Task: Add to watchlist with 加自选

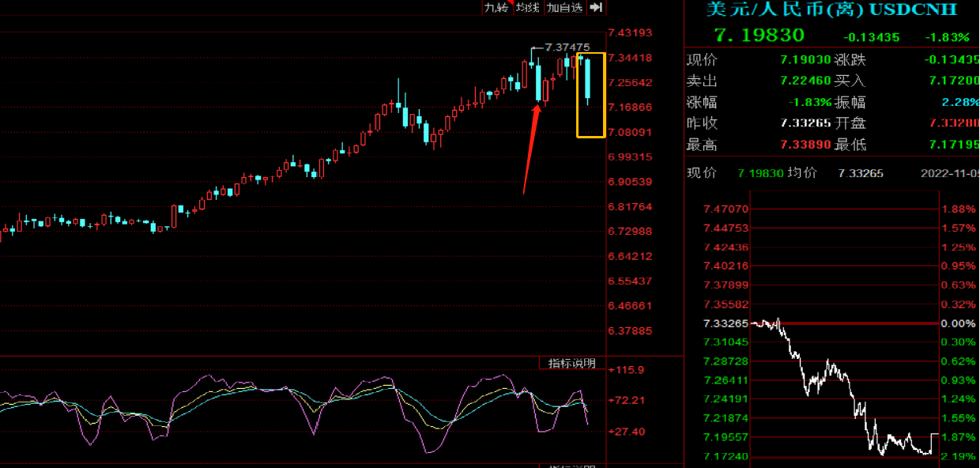Action: point(564,8)
